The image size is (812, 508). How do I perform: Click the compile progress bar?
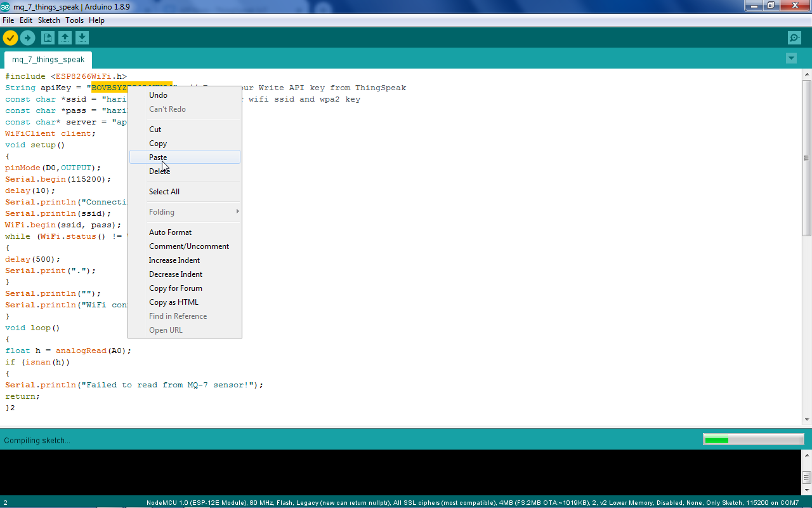753,439
